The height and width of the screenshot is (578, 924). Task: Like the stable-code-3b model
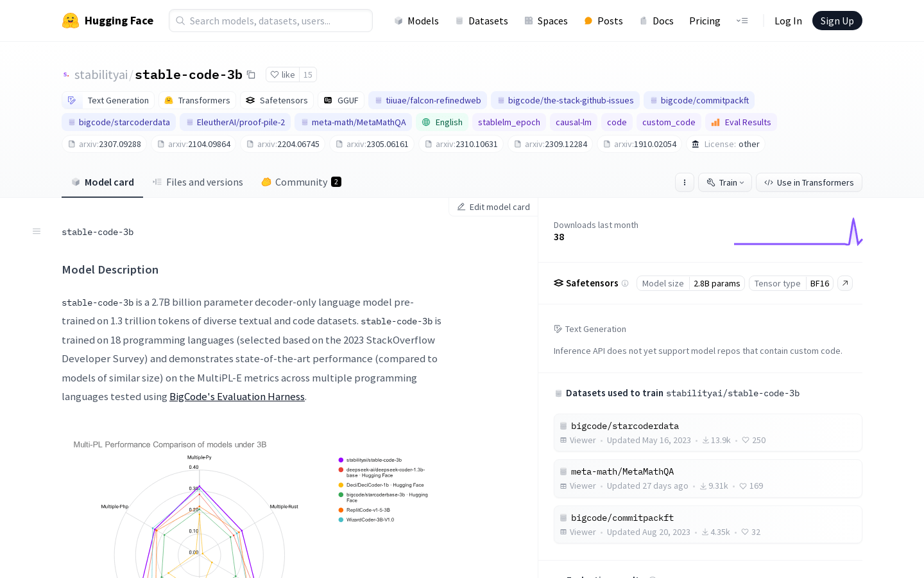click(x=282, y=74)
